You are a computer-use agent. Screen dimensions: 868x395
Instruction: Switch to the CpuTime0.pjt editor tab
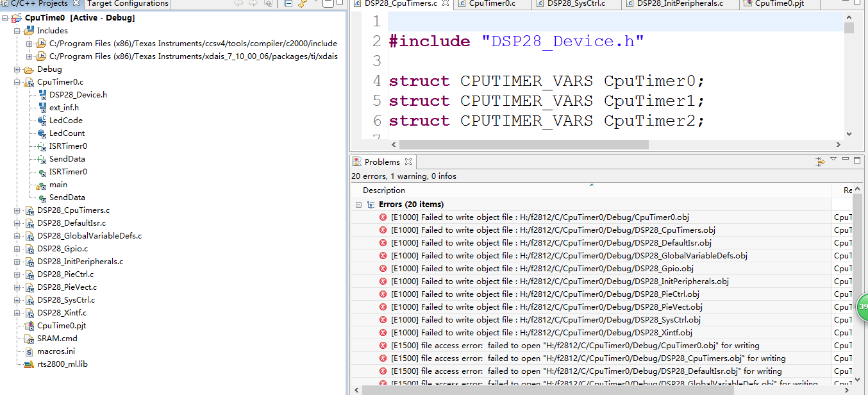(779, 3)
